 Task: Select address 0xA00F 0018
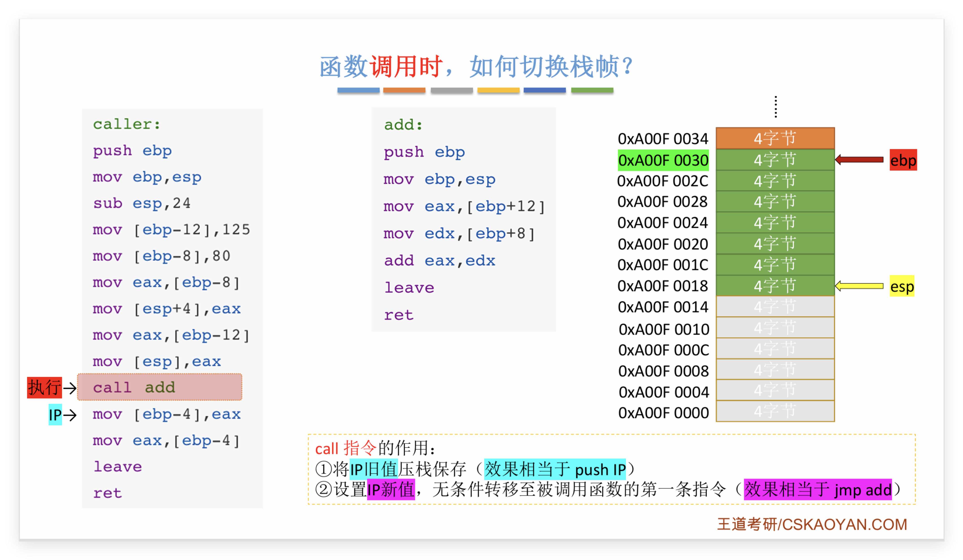click(x=663, y=285)
